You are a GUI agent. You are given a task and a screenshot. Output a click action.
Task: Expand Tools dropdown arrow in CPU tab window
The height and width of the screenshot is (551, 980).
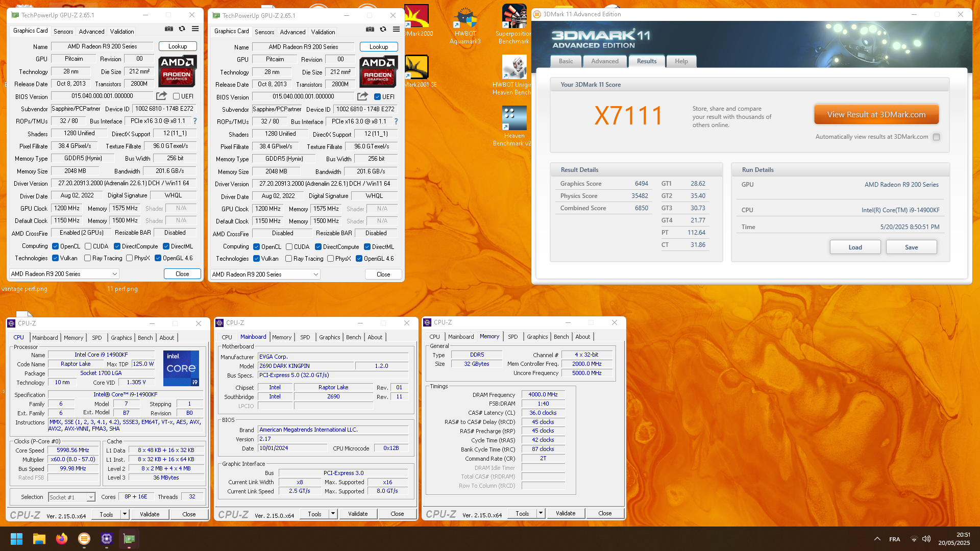coord(125,514)
